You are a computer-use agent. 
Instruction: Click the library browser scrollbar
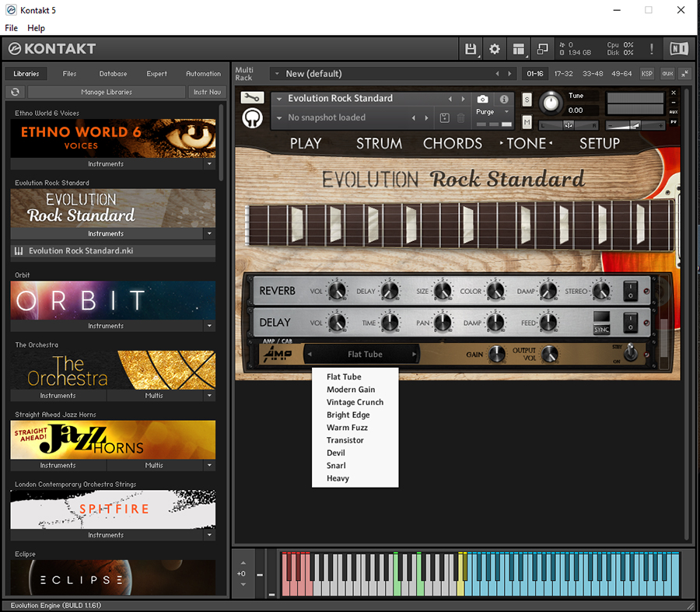click(221, 142)
